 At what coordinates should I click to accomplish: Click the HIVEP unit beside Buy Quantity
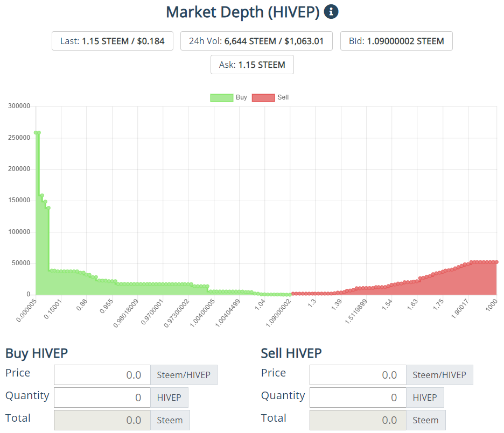[x=169, y=397]
